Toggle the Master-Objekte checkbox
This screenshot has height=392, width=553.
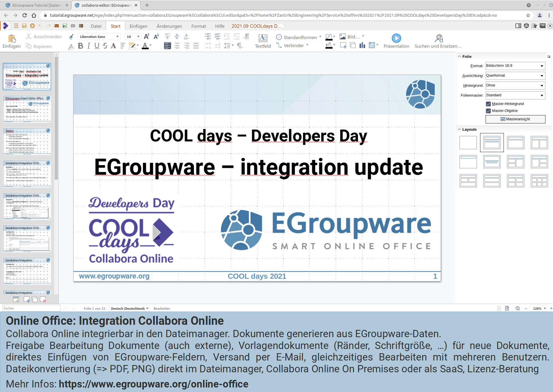click(x=488, y=111)
